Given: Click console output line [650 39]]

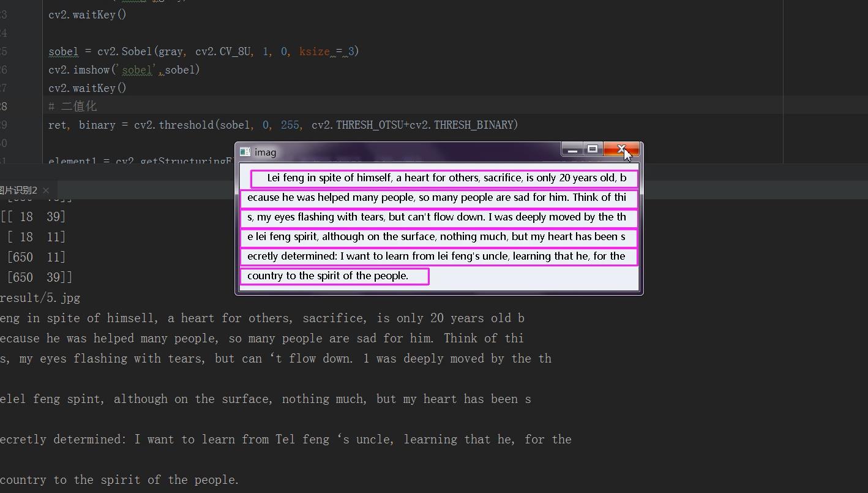Looking at the screenshot, I should (x=39, y=277).
